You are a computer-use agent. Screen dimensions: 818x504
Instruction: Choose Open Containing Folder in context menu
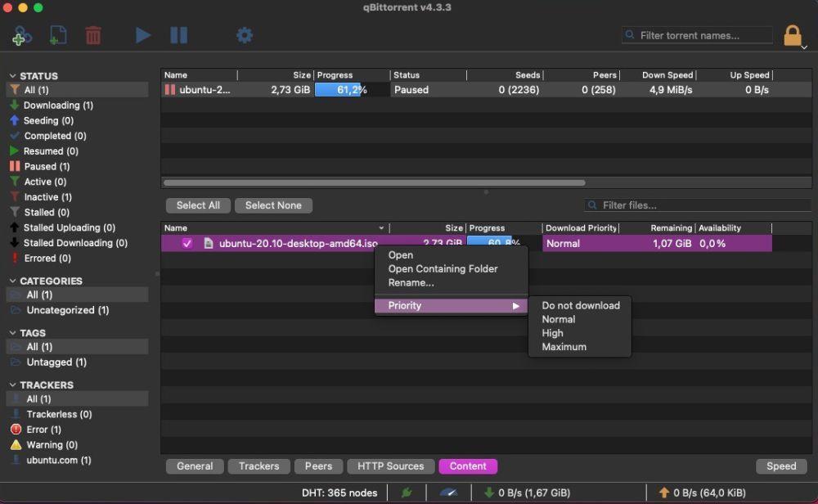click(443, 268)
